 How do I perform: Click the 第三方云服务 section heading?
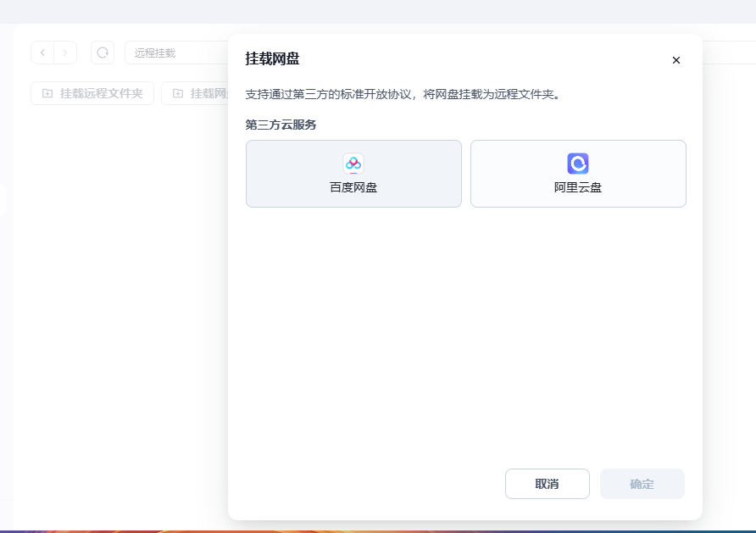(x=281, y=125)
